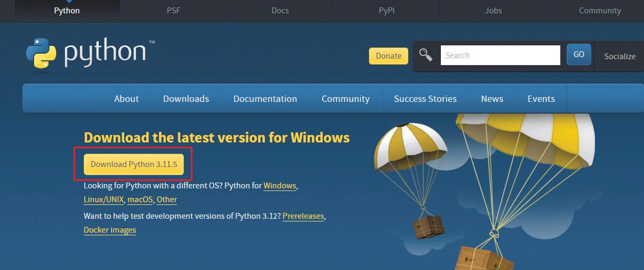The image size is (644, 270).
Task: Open the Python tab in top bar
Action: 67,11
